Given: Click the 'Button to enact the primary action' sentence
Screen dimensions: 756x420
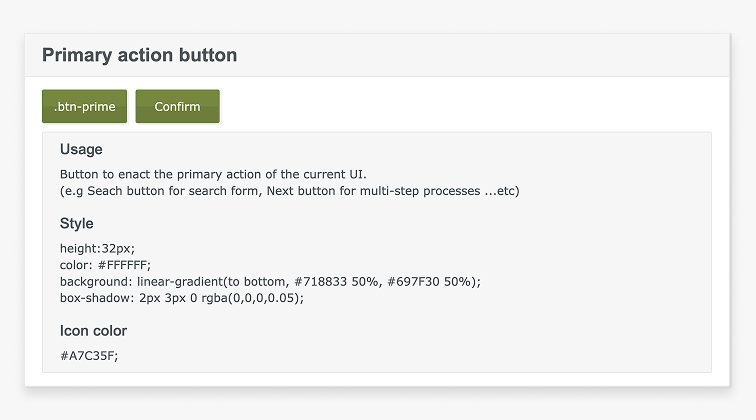Looking at the screenshot, I should click(x=213, y=174).
